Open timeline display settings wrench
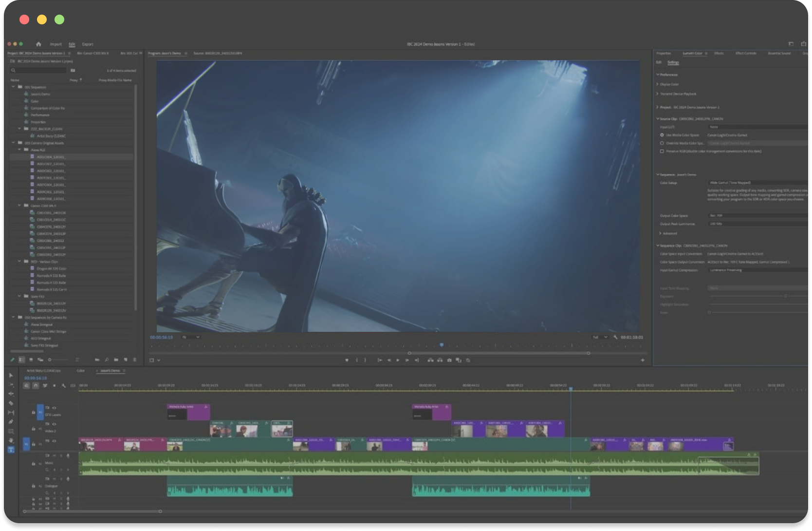This screenshot has height=531, width=812. 64,386
